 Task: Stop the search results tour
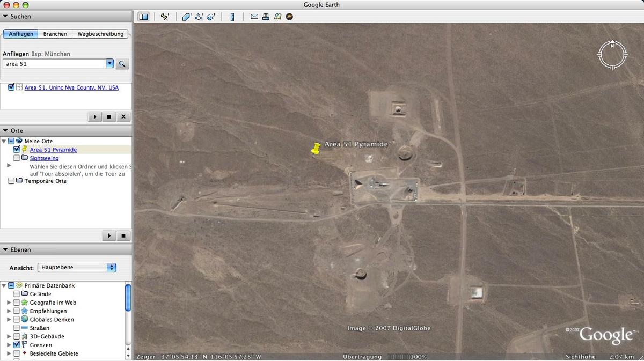pos(109,116)
